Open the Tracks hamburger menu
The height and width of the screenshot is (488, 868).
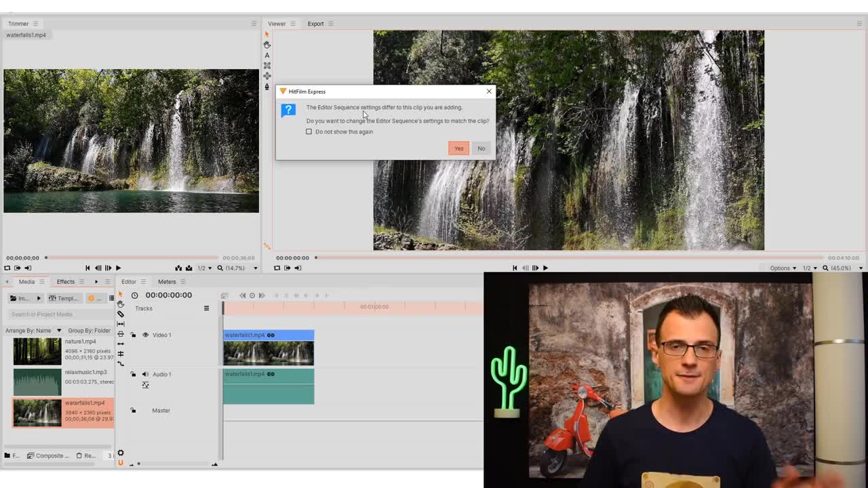point(206,308)
